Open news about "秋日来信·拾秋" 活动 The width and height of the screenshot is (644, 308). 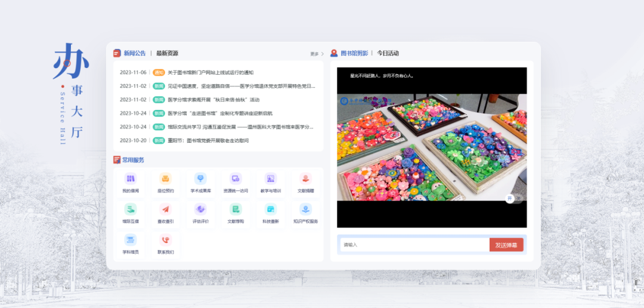(213, 100)
